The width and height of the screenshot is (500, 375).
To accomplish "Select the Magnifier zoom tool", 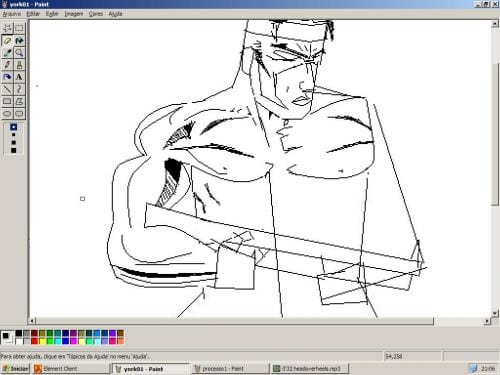I will (19, 53).
